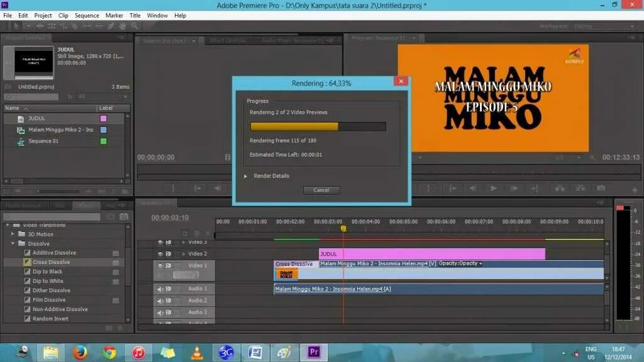
Task: Open Firefox from the taskbar
Action: click(80, 352)
